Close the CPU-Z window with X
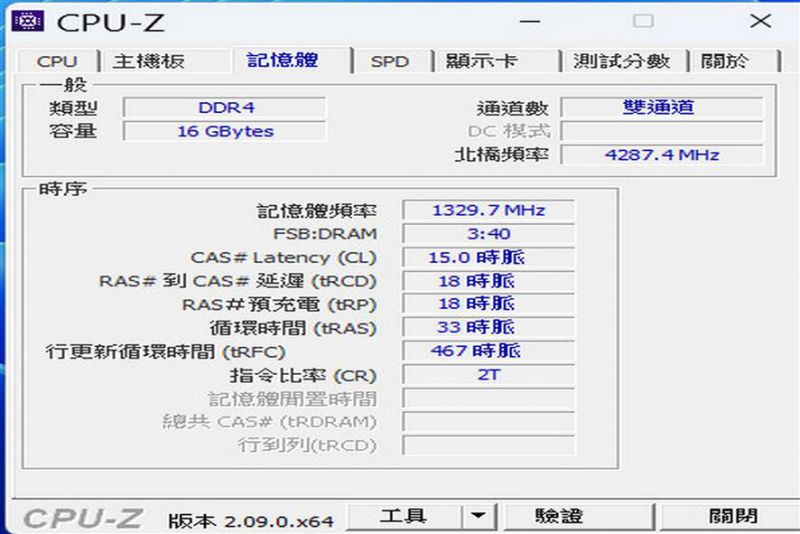The height and width of the screenshot is (534, 800). click(x=759, y=21)
